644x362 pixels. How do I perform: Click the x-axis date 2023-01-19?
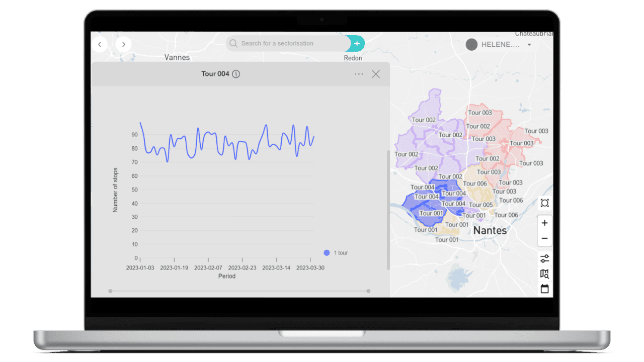click(174, 268)
